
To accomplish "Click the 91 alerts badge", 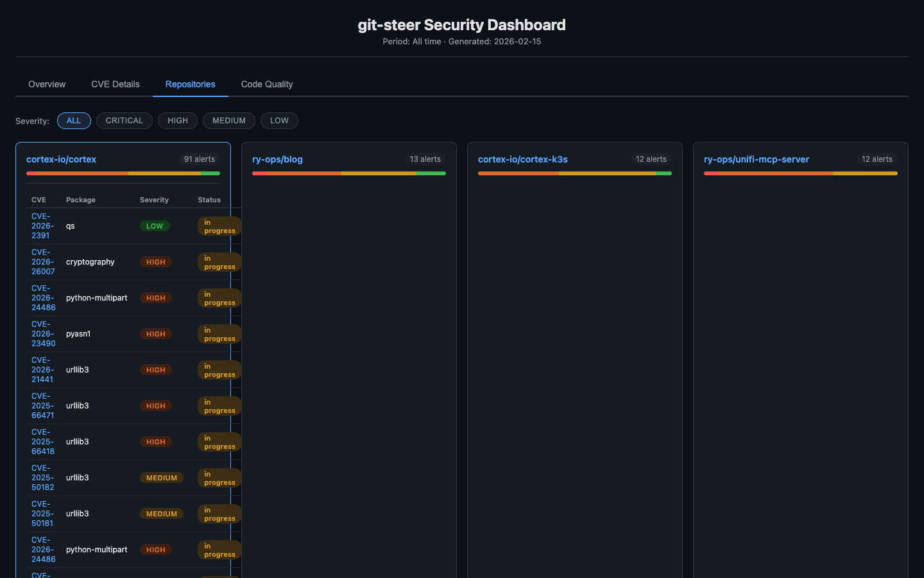I will (x=200, y=159).
